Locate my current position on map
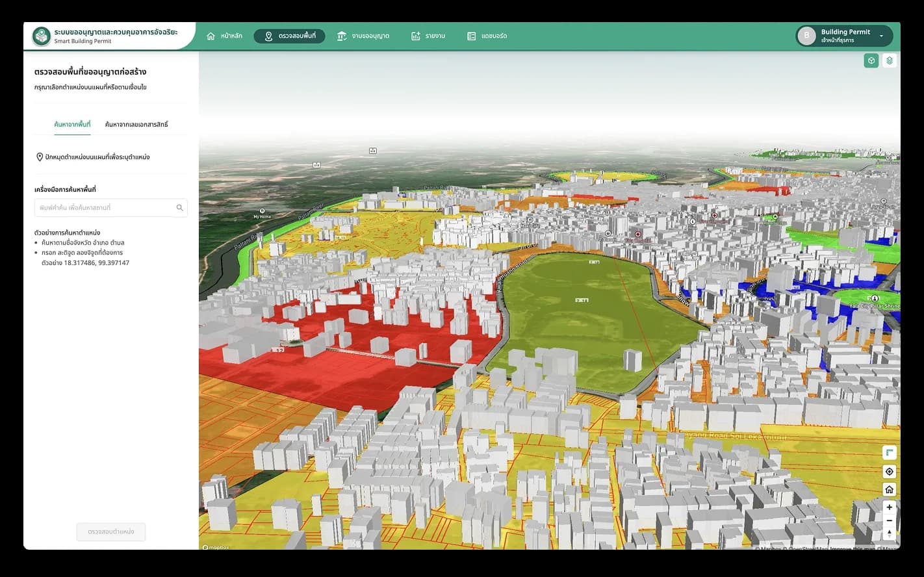Image resolution: width=924 pixels, height=577 pixels. point(889,471)
